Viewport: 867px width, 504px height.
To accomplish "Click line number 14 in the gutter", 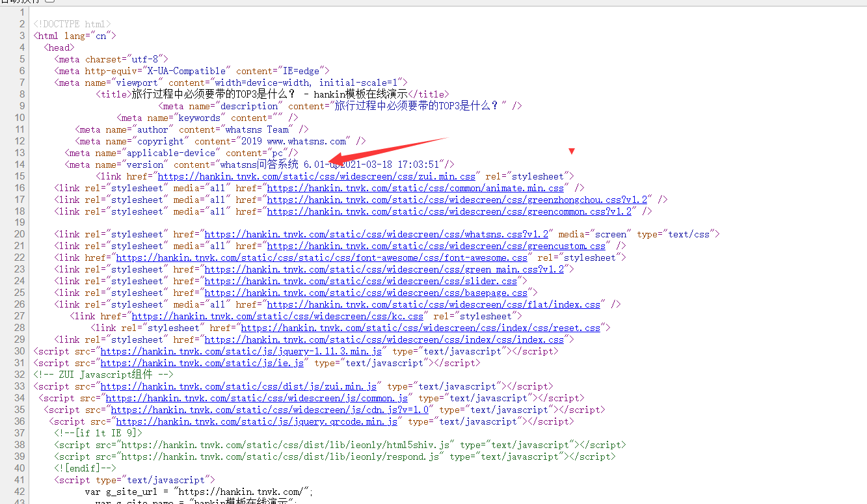I will (20, 165).
